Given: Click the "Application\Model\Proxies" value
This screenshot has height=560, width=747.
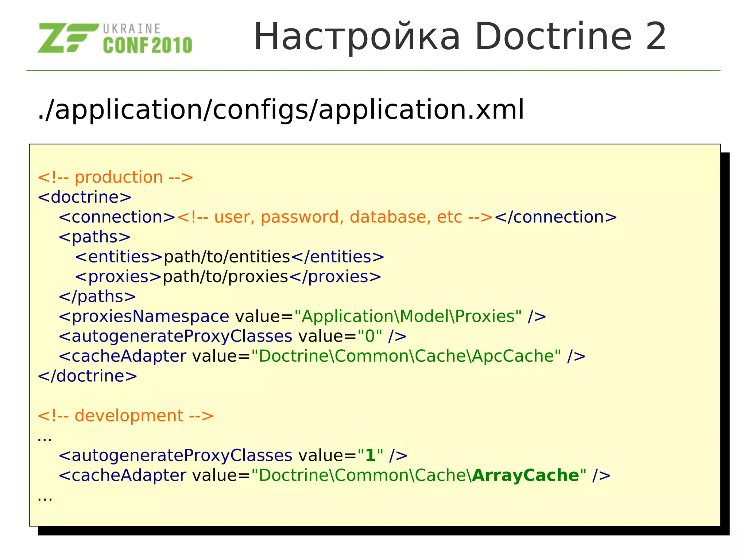Looking at the screenshot, I should [408, 316].
